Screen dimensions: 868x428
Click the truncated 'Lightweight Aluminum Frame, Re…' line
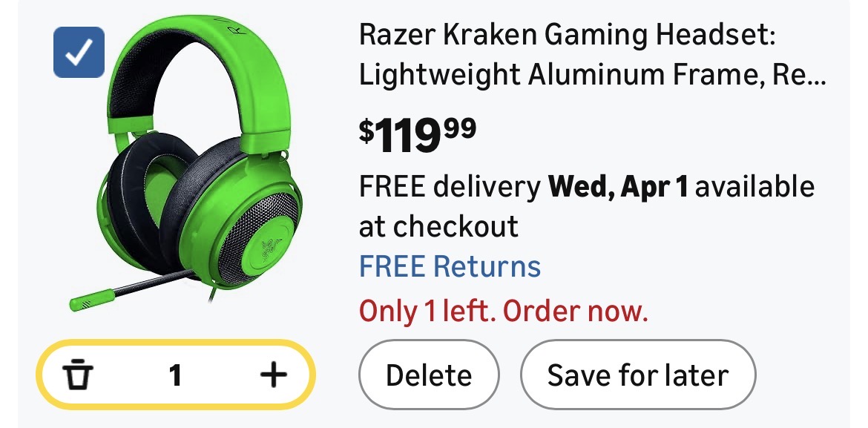tap(592, 74)
